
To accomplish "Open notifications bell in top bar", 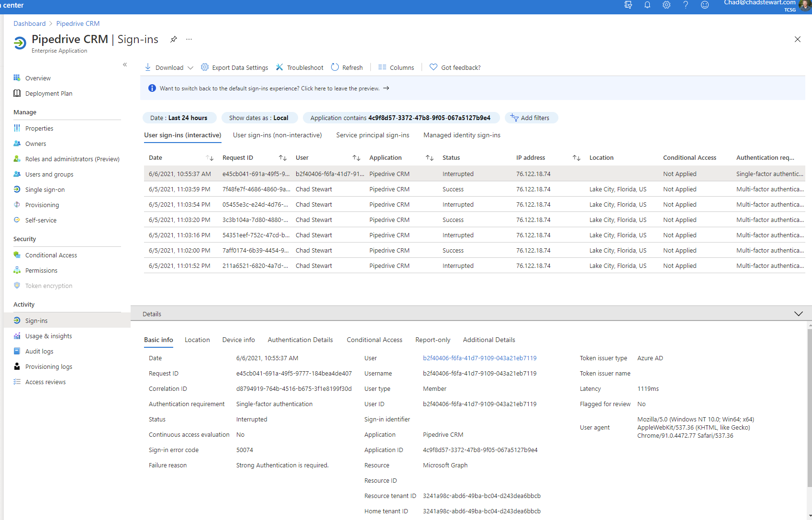I will [x=647, y=5].
